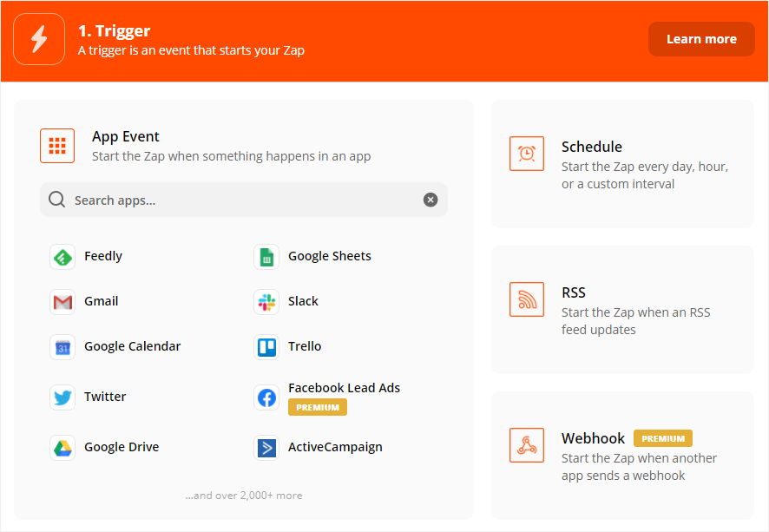Image resolution: width=769 pixels, height=532 pixels.
Task: Click 'Start the Zap when an RSS' description
Action: coord(635,320)
